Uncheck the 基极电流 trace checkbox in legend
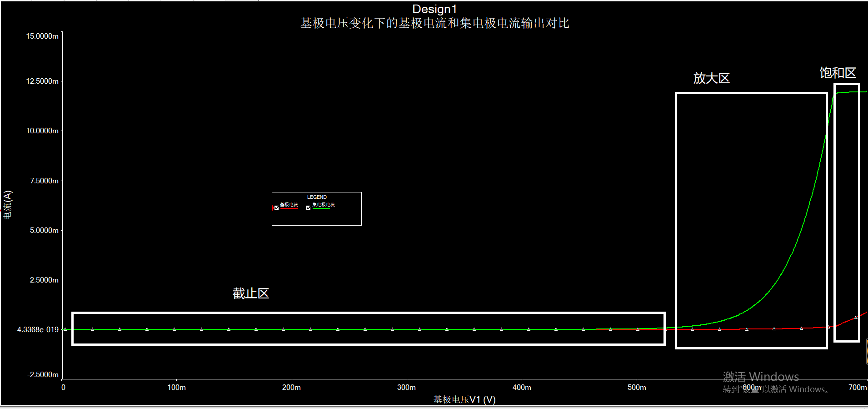The height and width of the screenshot is (409, 868). click(276, 208)
